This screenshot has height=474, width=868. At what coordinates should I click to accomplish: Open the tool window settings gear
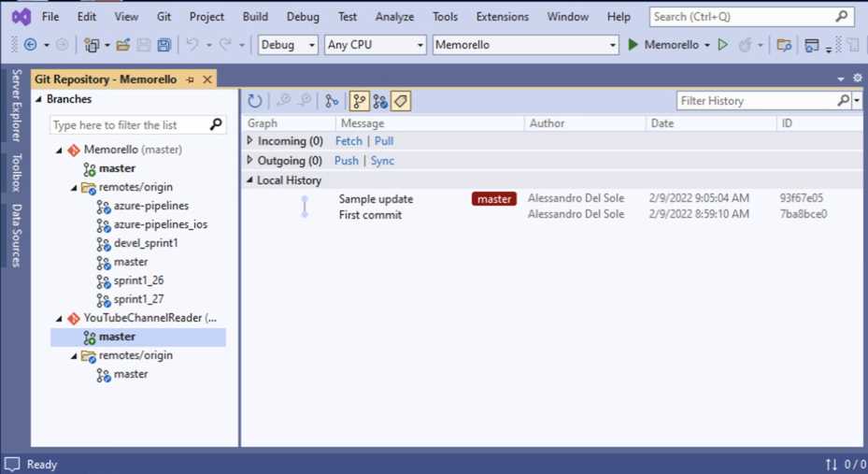tap(858, 79)
